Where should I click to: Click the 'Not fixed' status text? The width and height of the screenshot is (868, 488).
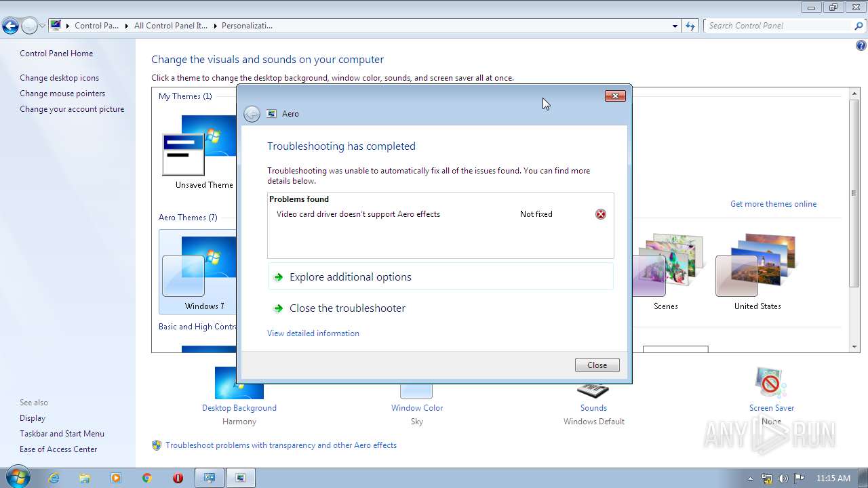pyautogui.click(x=536, y=214)
